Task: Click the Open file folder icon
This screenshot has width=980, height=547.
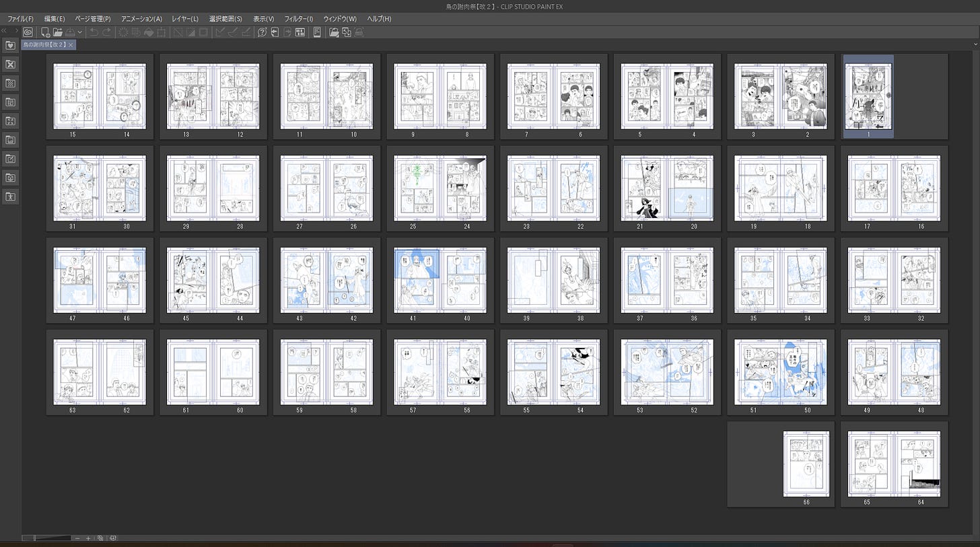Action: 58,32
